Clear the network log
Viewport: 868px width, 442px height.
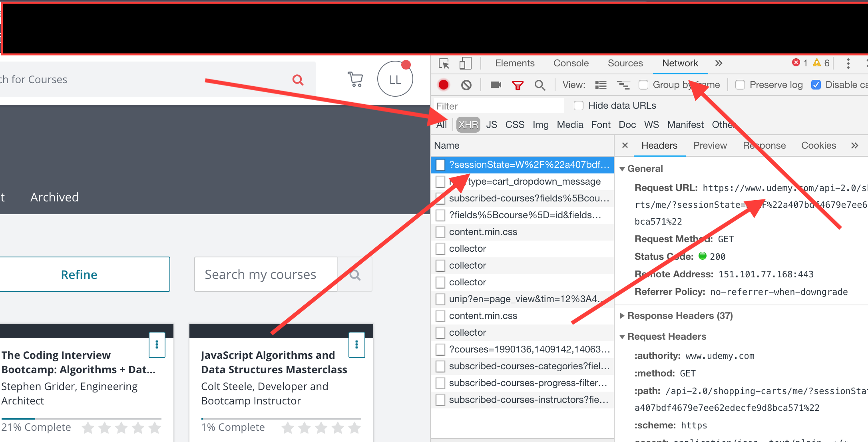(466, 85)
